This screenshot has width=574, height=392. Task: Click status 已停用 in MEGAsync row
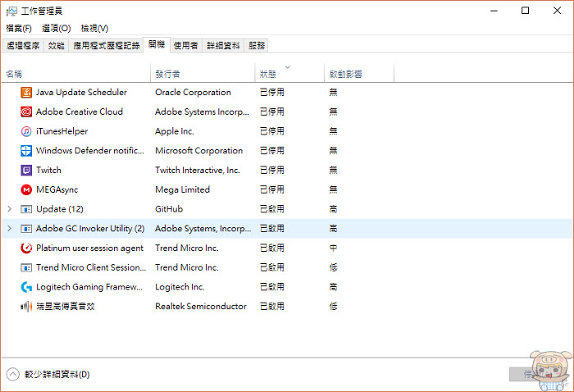(272, 189)
